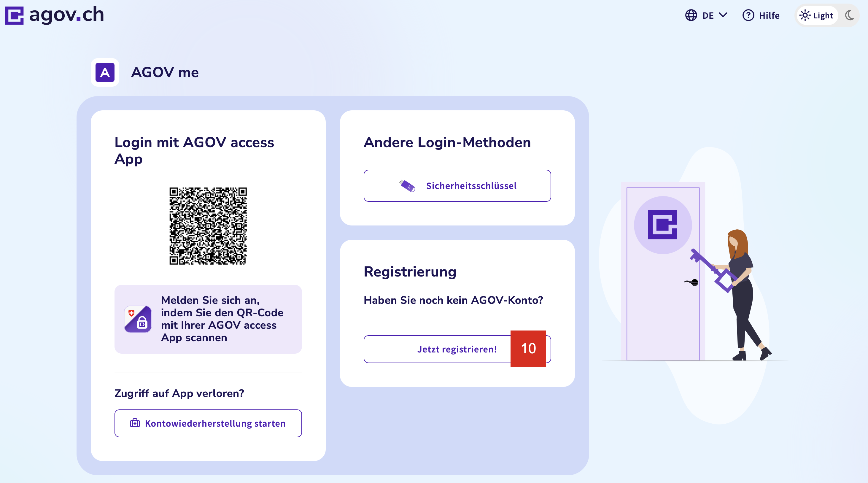868x483 pixels.
Task: Expand the DE language chevron
Action: 723,15
